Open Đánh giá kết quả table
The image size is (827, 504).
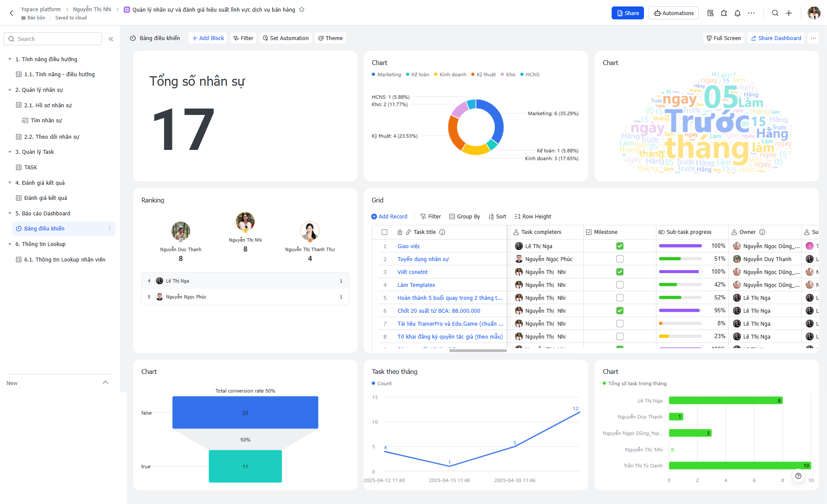pyautogui.click(x=46, y=198)
